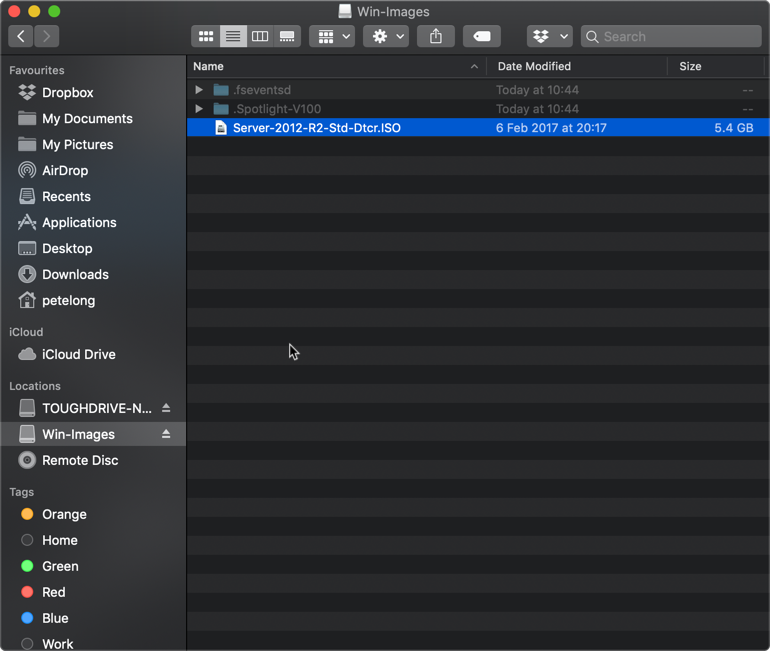
Task: Click the 6 Feb 2017 at 20:17 date
Action: pyautogui.click(x=551, y=128)
